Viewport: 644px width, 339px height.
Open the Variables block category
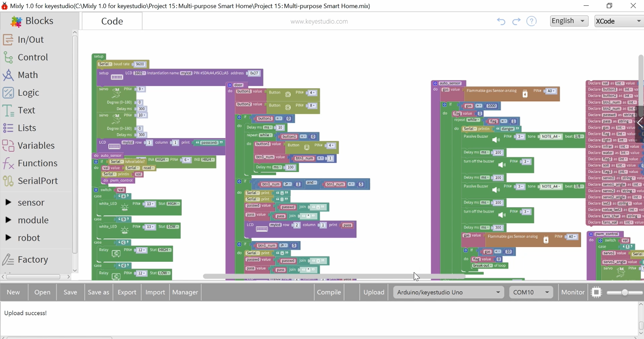coord(36,145)
